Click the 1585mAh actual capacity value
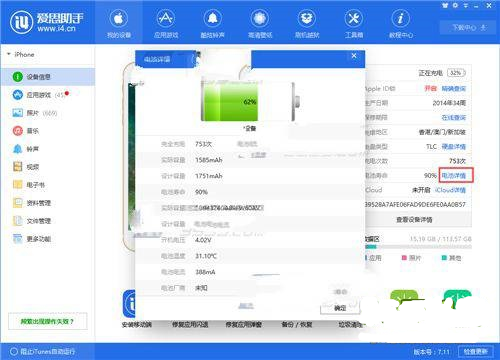This screenshot has height=360, width=500. tap(209, 160)
